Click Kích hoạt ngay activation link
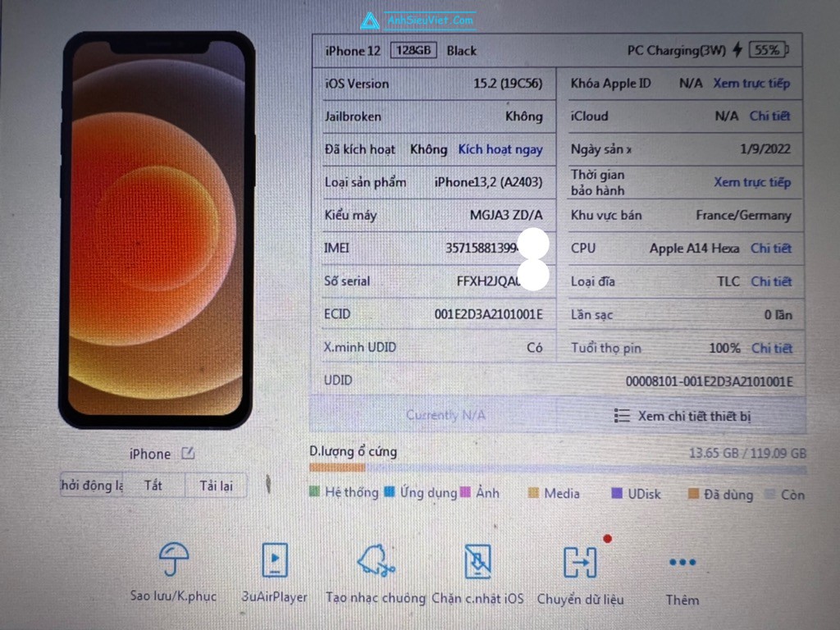The width and height of the screenshot is (840, 630). [x=500, y=149]
